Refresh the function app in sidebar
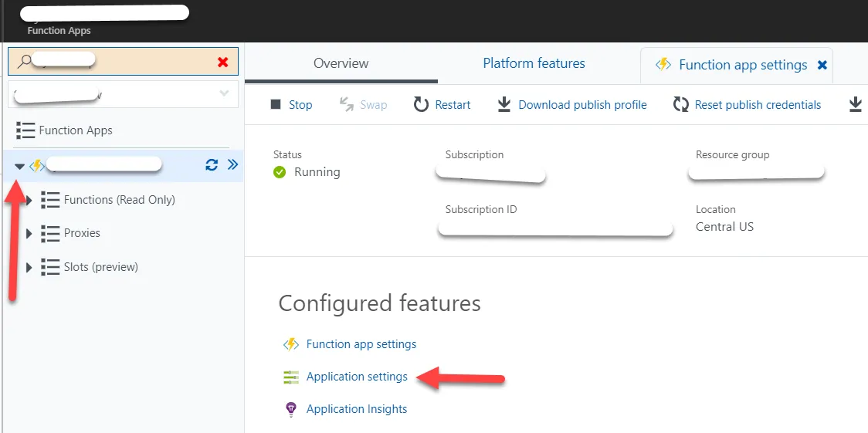This screenshot has width=868, height=433. [212, 164]
